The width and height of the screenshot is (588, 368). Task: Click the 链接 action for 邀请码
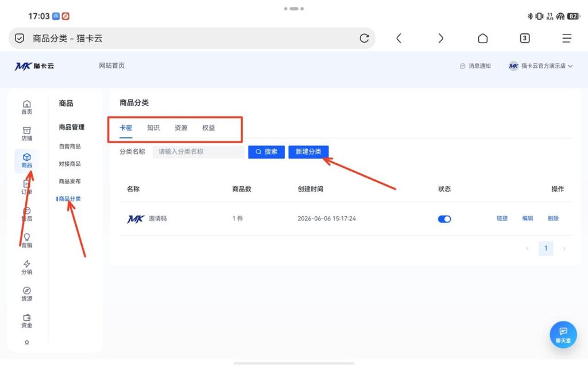point(502,218)
